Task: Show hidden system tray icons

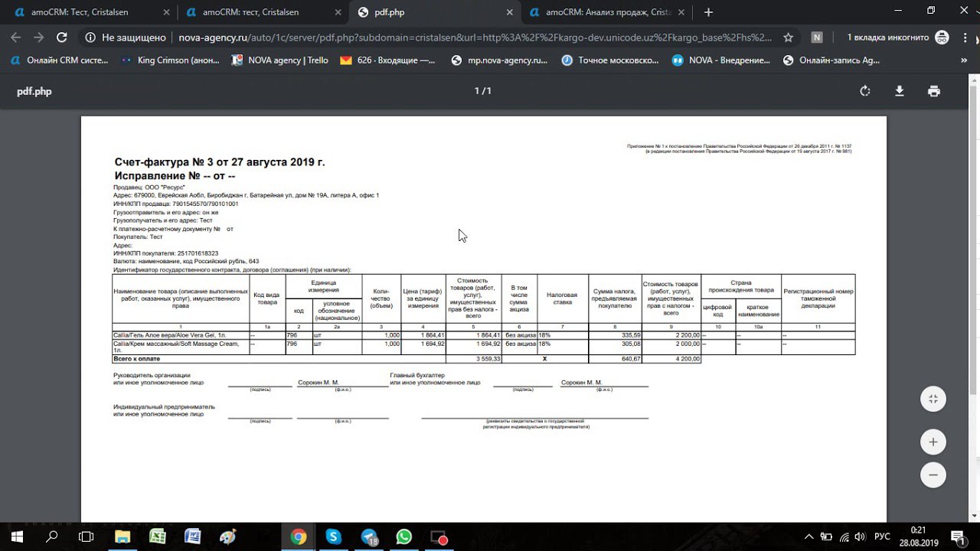Action: [809, 536]
